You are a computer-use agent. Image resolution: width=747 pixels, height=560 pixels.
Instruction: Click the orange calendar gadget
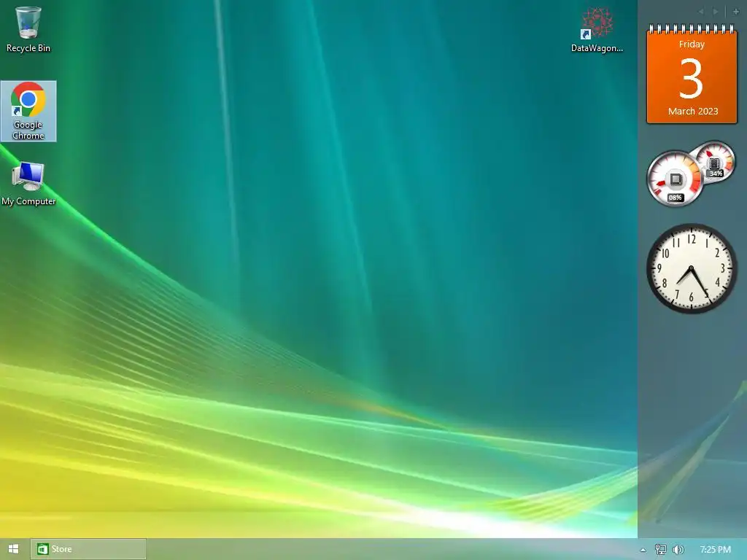[x=692, y=74]
